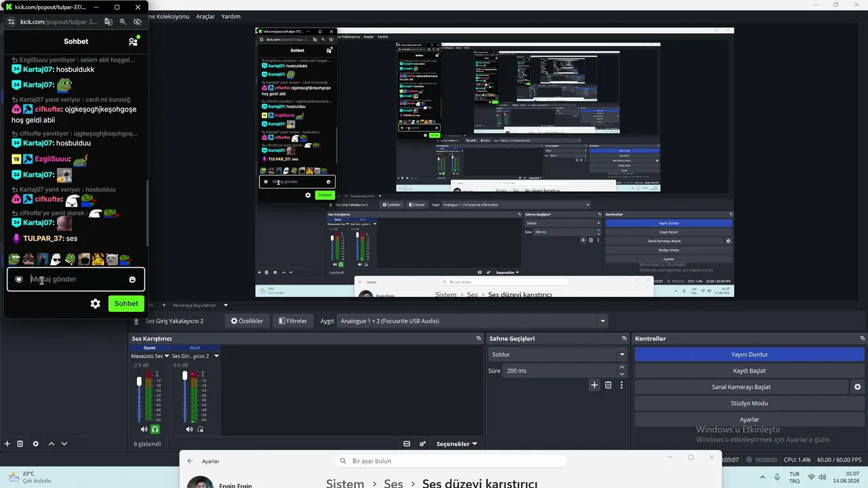Screen dimensions: 868x488
Task: Decrease Süre duration with down stepper
Action: point(622,374)
